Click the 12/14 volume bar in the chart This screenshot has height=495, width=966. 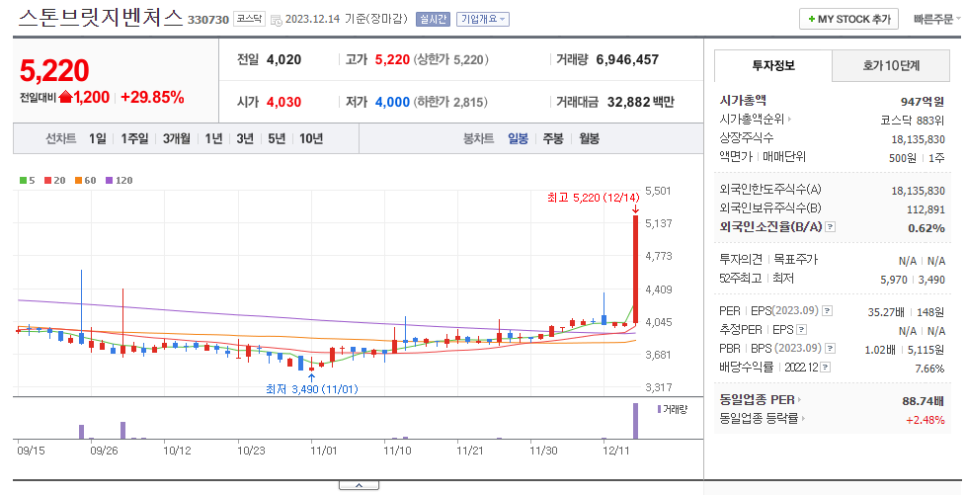pos(635,421)
